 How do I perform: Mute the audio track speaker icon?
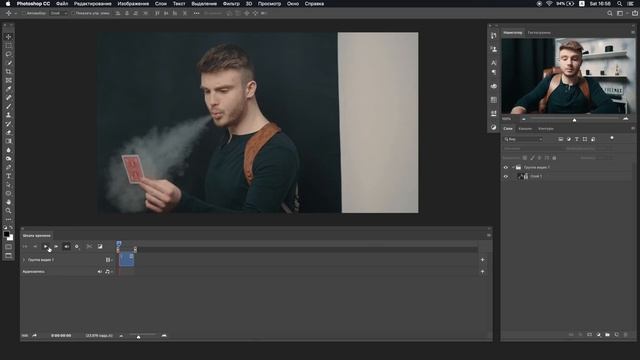click(100, 271)
